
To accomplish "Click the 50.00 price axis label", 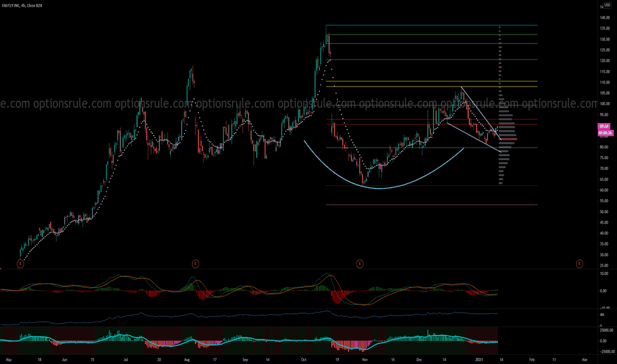I will [x=605, y=212].
